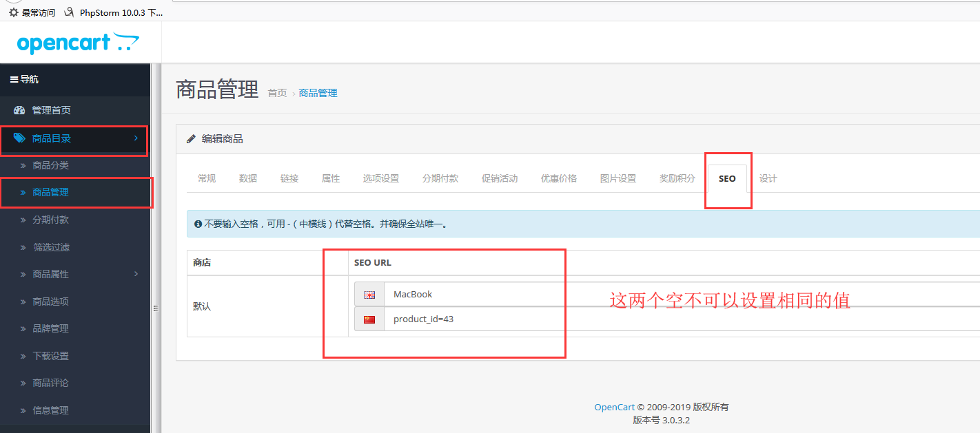
Task: Switch to the 链接 tab
Action: pyautogui.click(x=289, y=178)
